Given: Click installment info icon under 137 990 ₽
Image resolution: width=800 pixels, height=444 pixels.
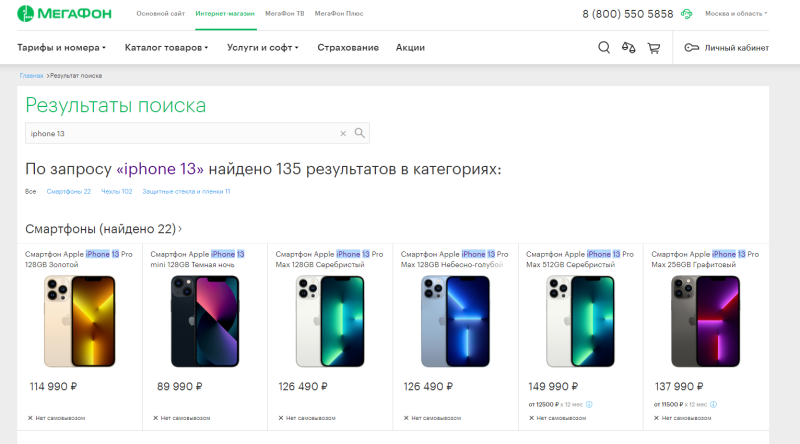Looking at the screenshot, I should 714,404.
